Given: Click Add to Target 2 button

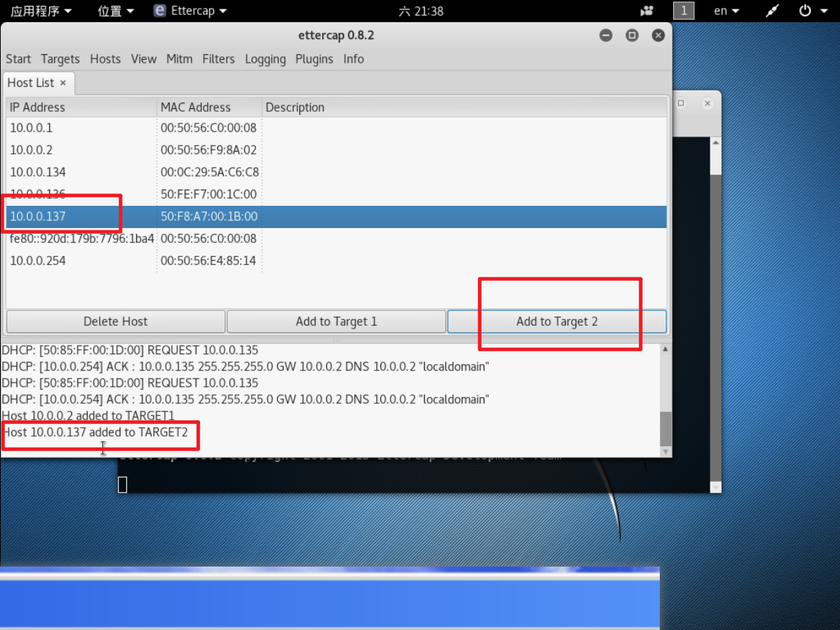Looking at the screenshot, I should [557, 321].
